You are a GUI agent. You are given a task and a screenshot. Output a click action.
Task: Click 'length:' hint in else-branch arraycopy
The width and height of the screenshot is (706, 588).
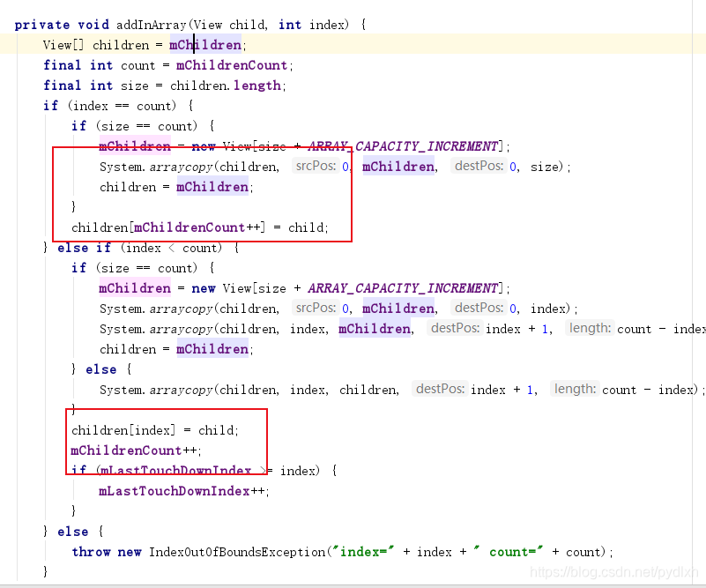pyautogui.click(x=575, y=389)
